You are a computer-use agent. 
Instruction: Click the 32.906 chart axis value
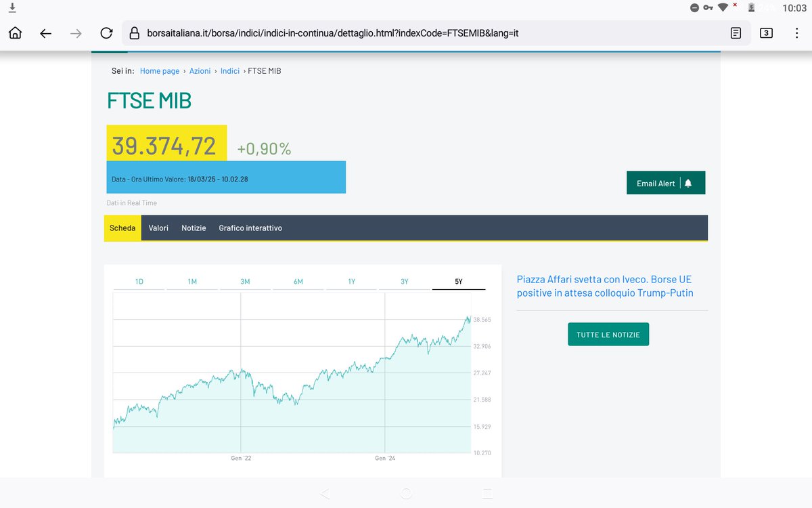point(482,346)
